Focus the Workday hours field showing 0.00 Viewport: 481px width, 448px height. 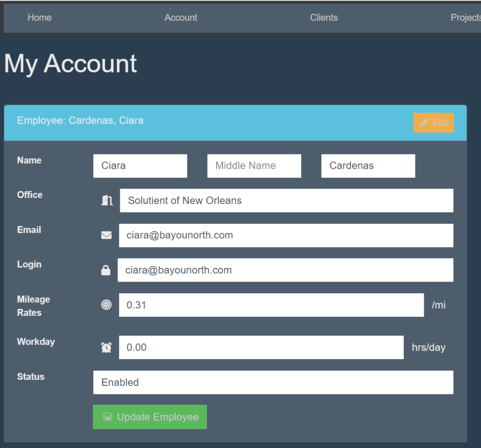261,347
